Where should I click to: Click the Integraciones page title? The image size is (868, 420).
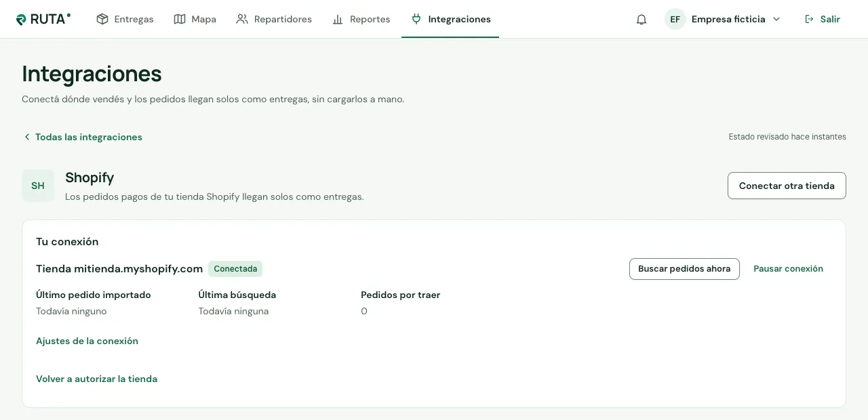[x=92, y=73]
